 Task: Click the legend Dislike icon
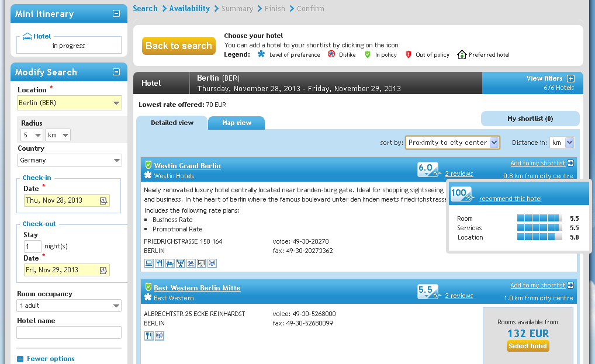point(331,54)
